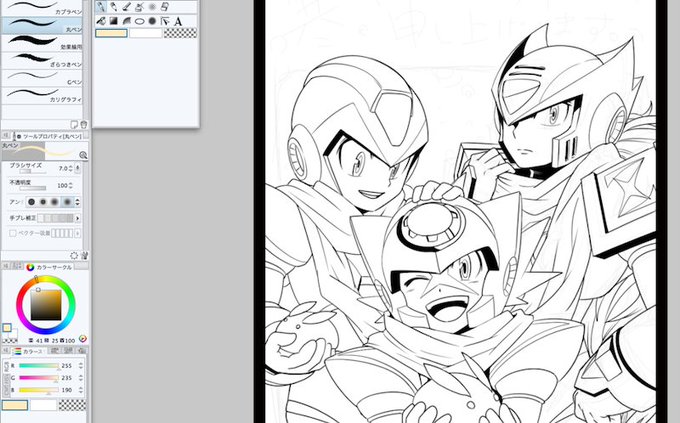Expand anti-aliasing stepper arrows
Screen dimensions: 680x423
(x=78, y=202)
